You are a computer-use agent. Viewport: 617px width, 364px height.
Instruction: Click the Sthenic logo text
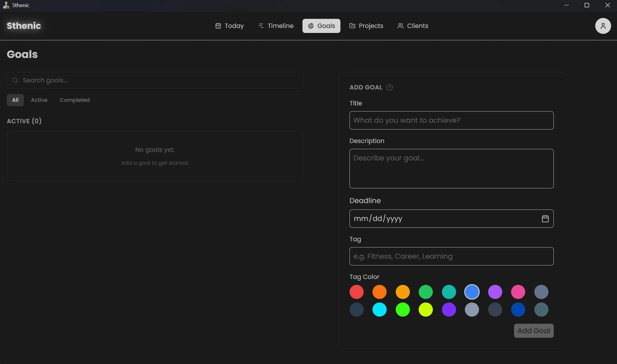(24, 26)
